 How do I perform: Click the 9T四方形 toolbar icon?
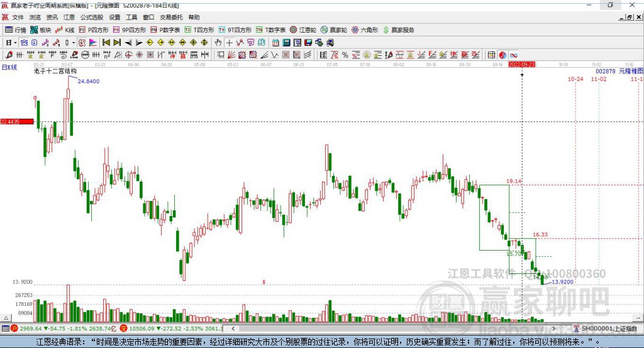click(235, 30)
